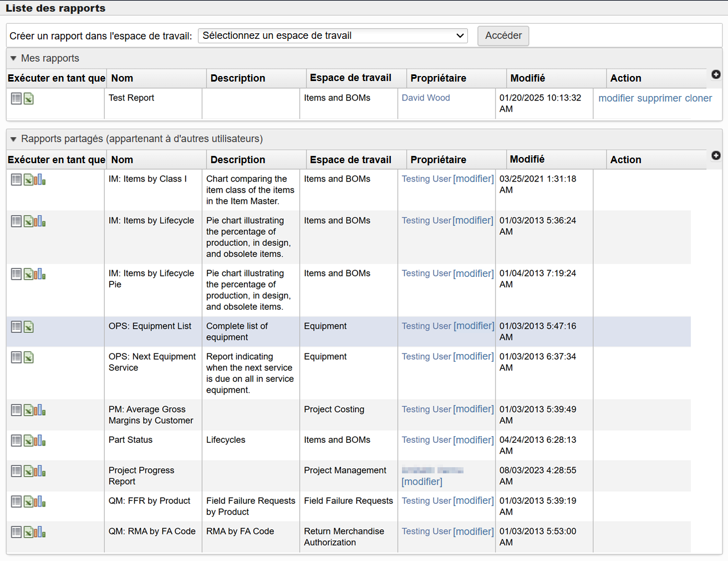The width and height of the screenshot is (728, 561).
Task: Click the plus icon on the Mes rapports header
Action: pos(716,74)
